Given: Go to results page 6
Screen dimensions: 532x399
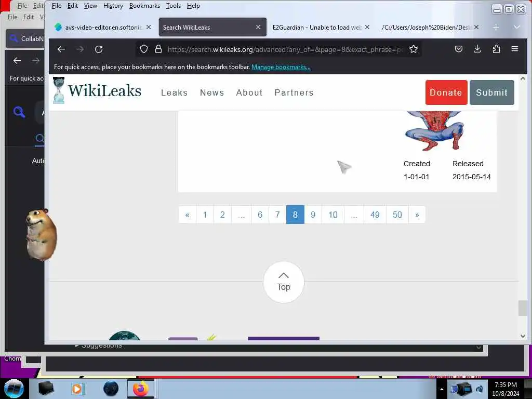Looking at the screenshot, I should (x=260, y=215).
